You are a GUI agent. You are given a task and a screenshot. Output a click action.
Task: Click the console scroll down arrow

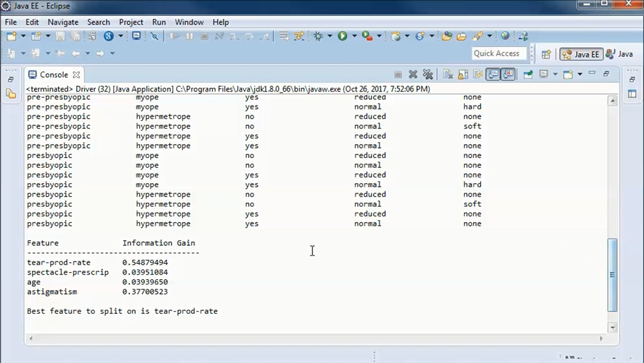613,327
